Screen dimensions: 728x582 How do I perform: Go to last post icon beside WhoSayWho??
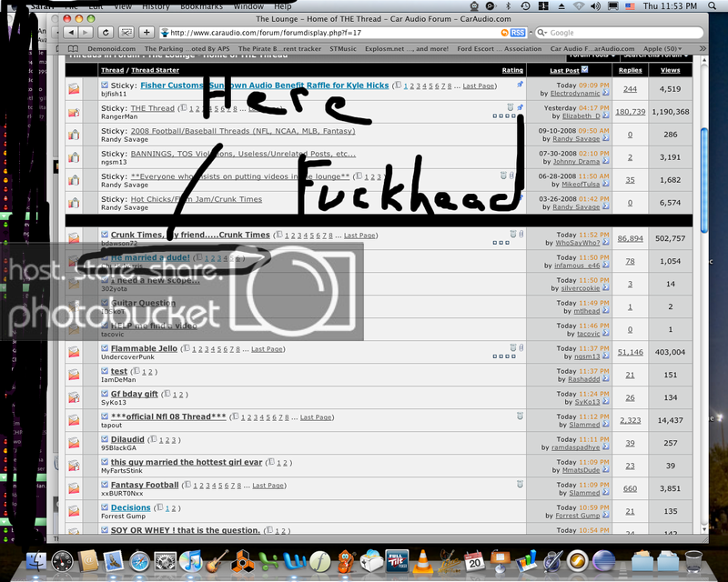click(x=606, y=242)
